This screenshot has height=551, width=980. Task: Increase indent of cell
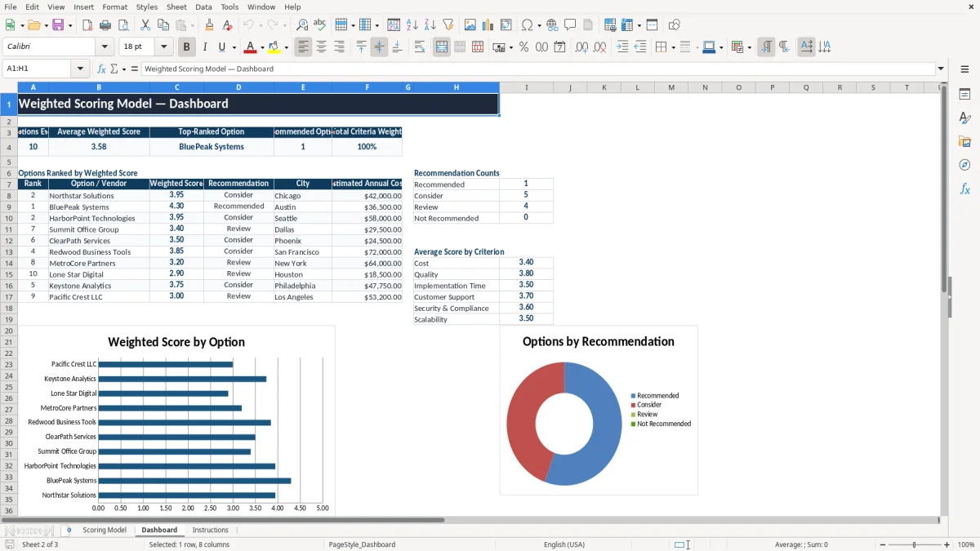pyautogui.click(x=622, y=47)
